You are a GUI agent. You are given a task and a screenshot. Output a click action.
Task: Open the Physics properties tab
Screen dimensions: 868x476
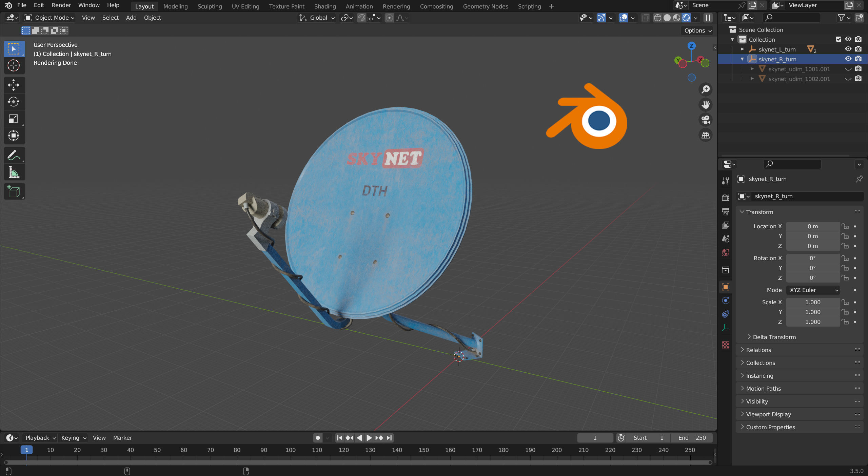pos(726,301)
